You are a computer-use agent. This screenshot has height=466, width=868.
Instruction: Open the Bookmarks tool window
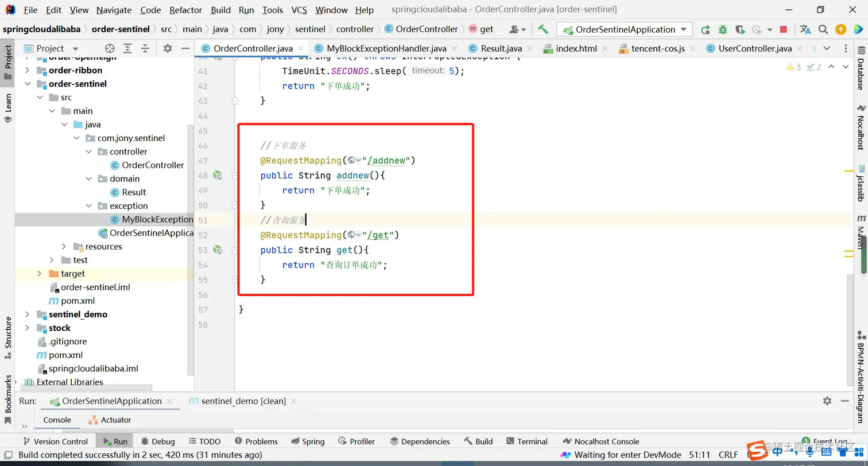(8, 399)
